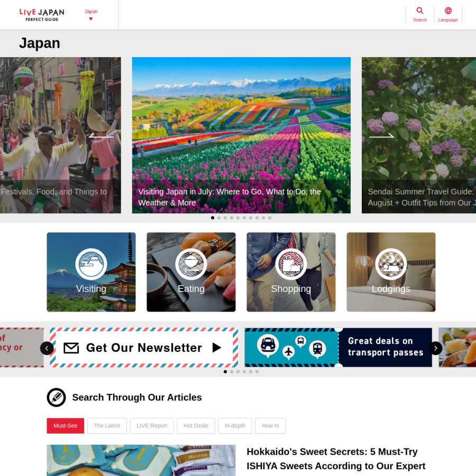Screen dimensions: 476x476
Task: Open the Hot Deals tab
Action: (x=196, y=426)
